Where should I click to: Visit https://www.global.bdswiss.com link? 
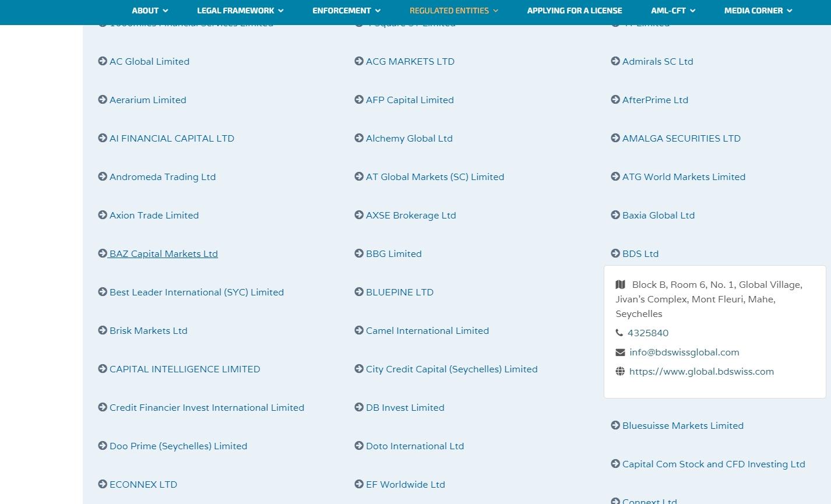(702, 371)
